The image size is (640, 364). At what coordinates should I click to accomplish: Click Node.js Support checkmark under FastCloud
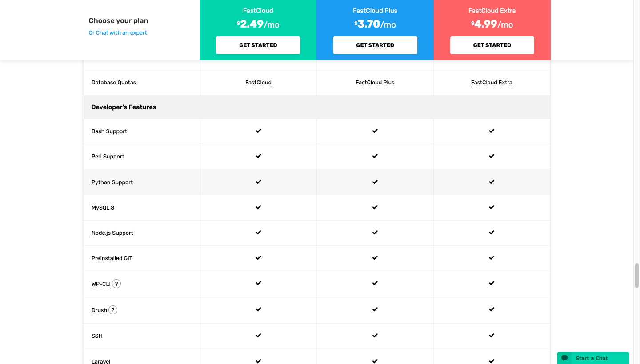point(258,233)
